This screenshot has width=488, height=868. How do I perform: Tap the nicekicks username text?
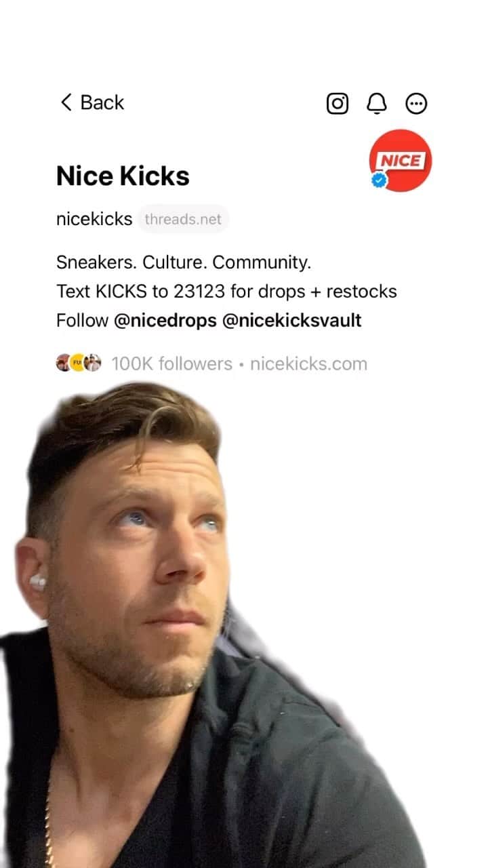point(94,219)
